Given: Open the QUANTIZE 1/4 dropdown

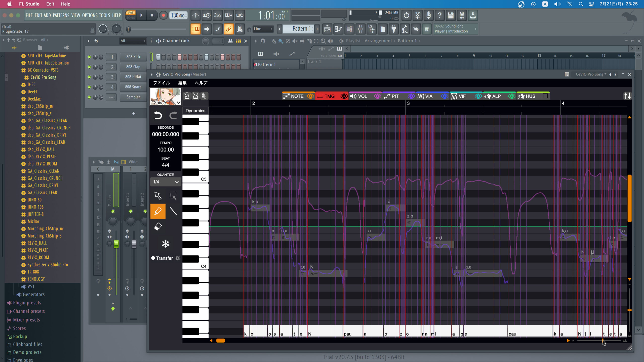Looking at the screenshot, I should tap(166, 182).
